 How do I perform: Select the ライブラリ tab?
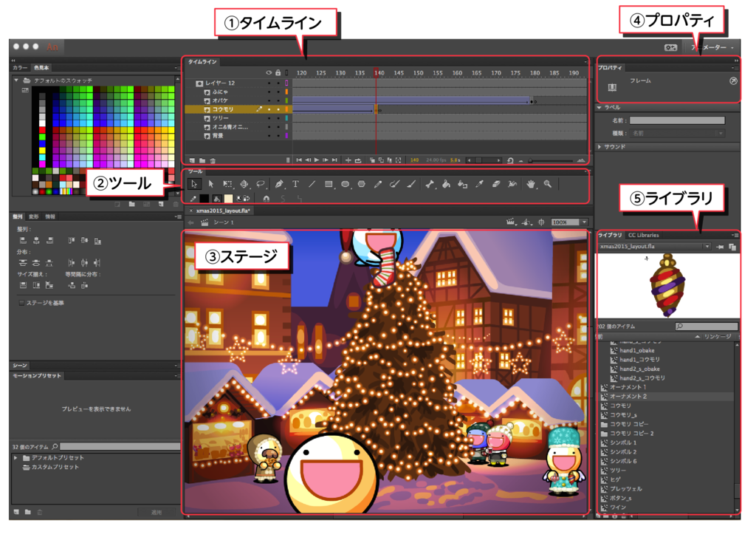point(610,235)
